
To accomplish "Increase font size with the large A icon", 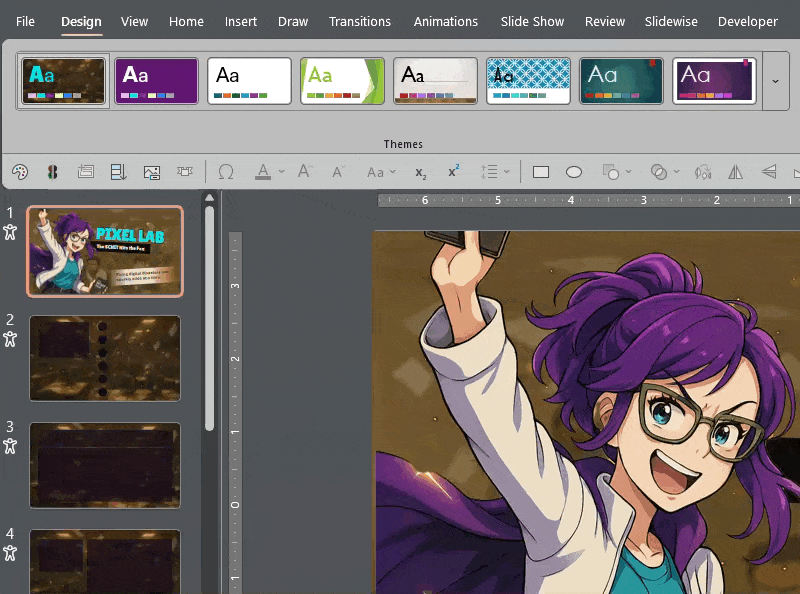I will click(303, 172).
